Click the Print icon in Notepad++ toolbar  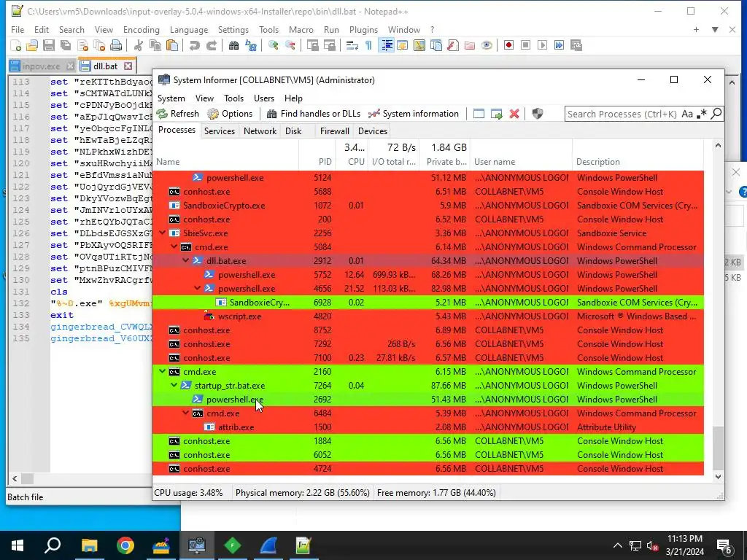pos(116,45)
